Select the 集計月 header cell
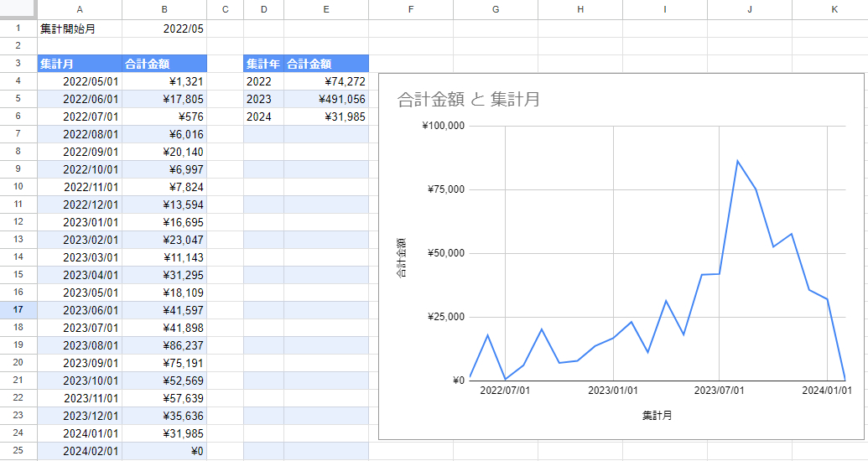The width and height of the screenshot is (868, 461). [x=80, y=64]
